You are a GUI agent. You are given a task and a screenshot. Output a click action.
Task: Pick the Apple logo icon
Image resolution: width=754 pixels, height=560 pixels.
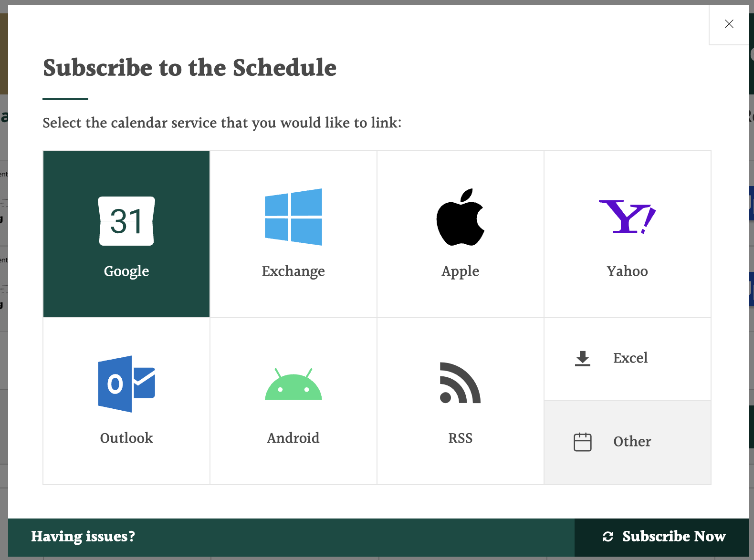pos(461,217)
